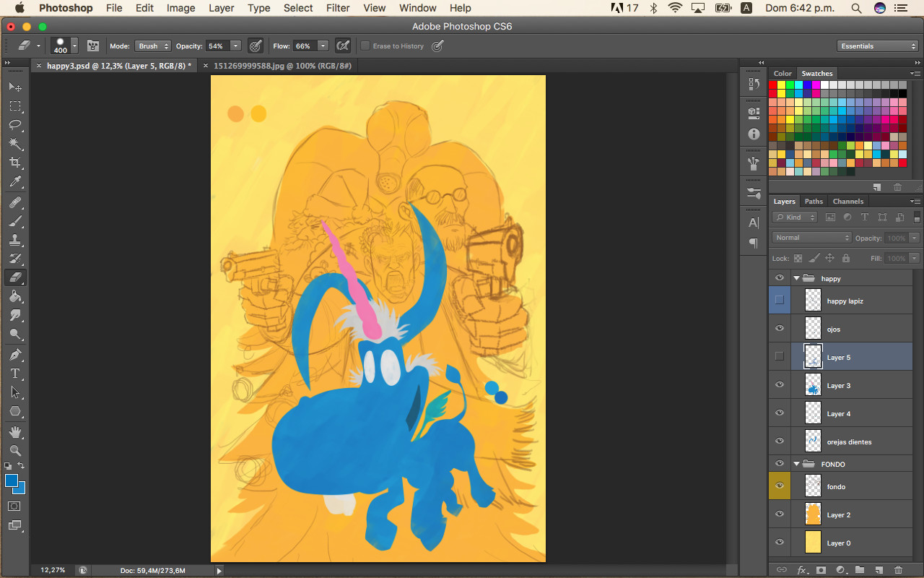Screen dimensions: 924x578
Task: Pick the red swatch in Swatches panel
Action: point(772,85)
